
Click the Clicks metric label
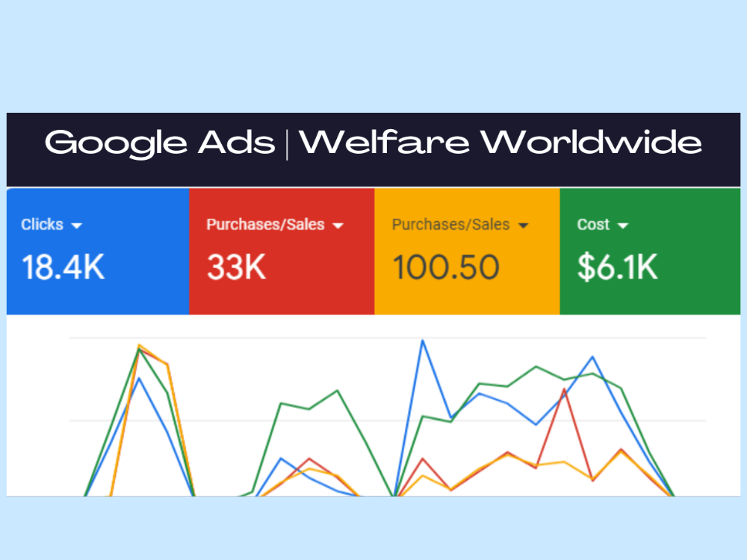tap(42, 224)
